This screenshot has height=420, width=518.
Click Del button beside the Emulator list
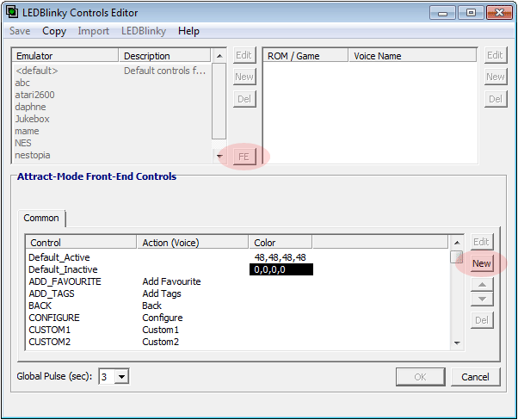point(244,99)
